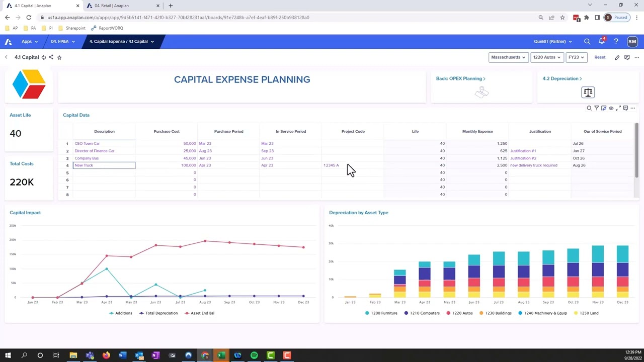Viewport: 644px width, 362px height.
Task: Open a new browser tab
Action: (171, 6)
